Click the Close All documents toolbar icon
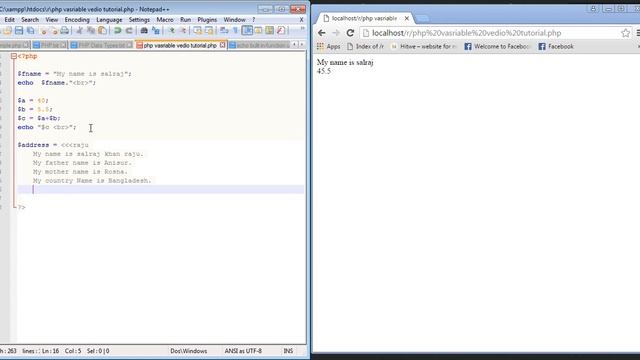 click(x=53, y=31)
